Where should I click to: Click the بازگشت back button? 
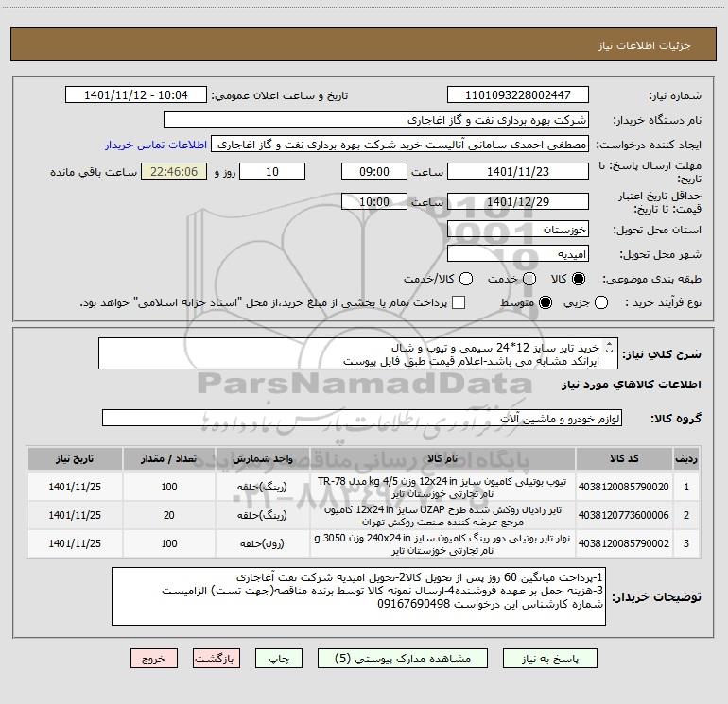[217, 659]
